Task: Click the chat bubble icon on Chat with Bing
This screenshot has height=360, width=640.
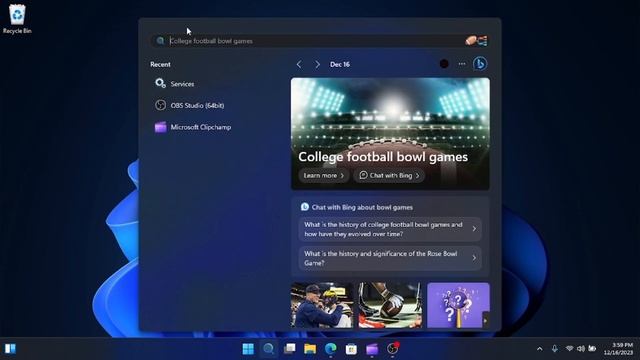Action: click(x=363, y=175)
